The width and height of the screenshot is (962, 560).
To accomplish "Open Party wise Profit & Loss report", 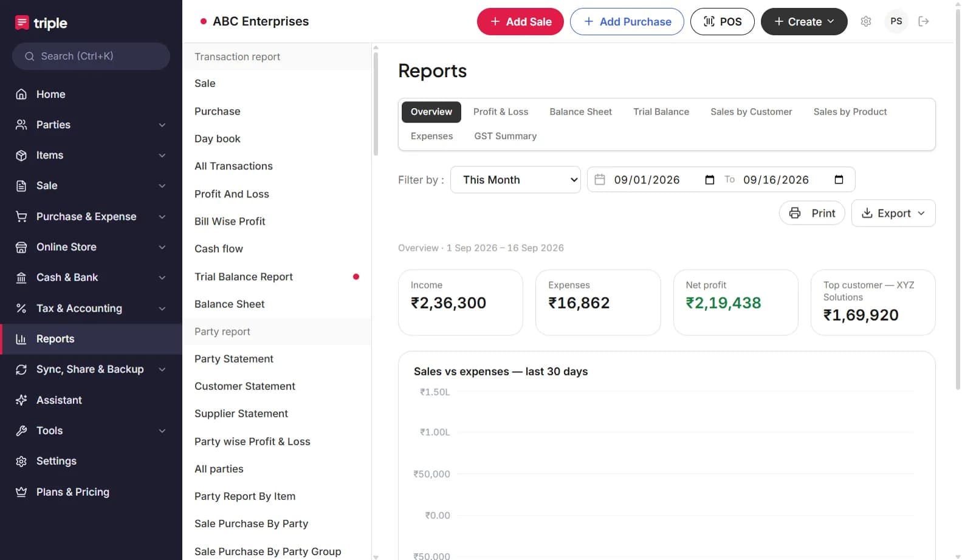I will tap(277, 442).
